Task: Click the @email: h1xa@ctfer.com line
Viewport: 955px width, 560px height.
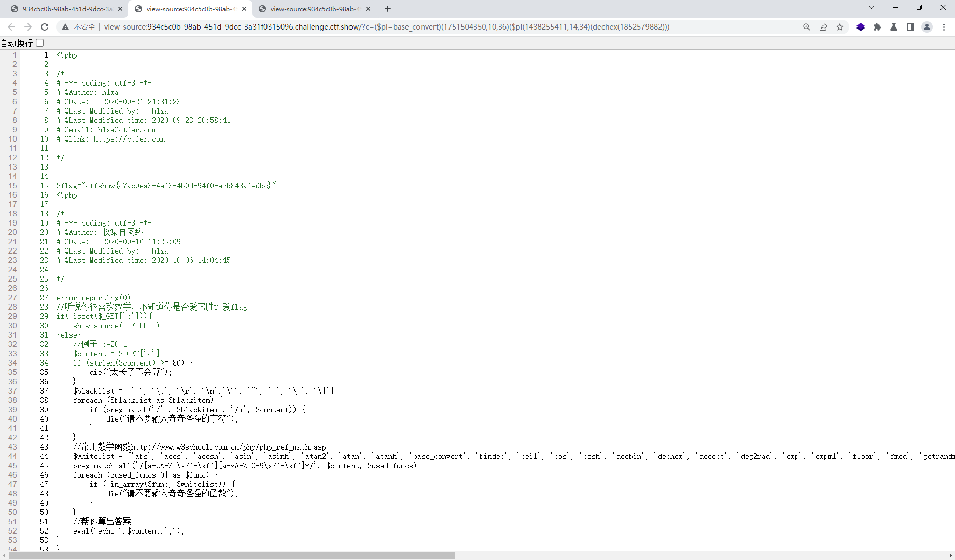Action: (107, 130)
